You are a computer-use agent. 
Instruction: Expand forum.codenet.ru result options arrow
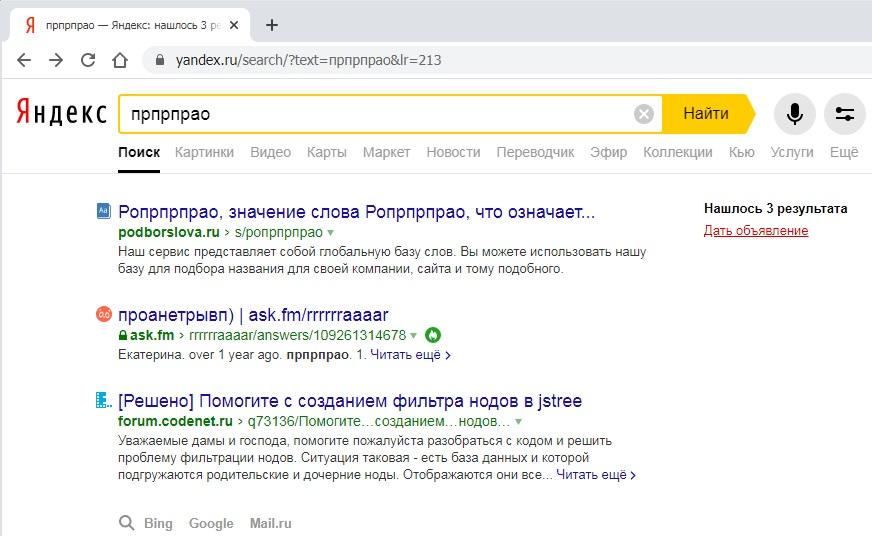[x=518, y=421]
